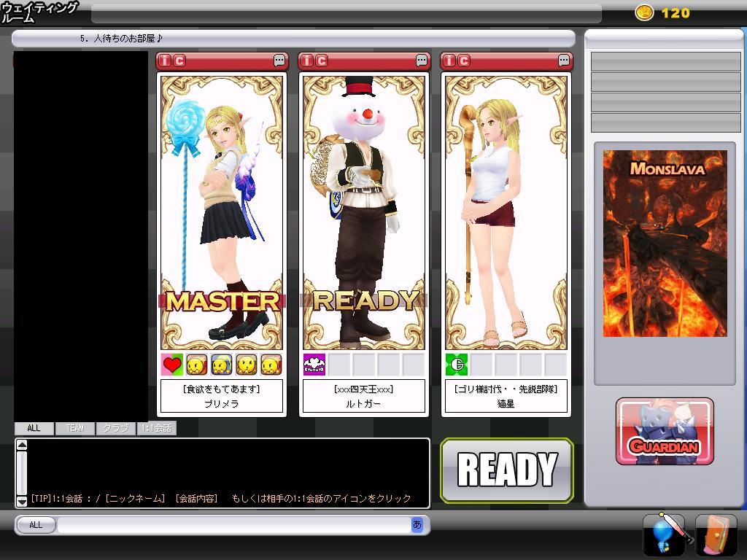Toggle the Guardian mode button
Viewport: 747px width, 560px height.
665,432
